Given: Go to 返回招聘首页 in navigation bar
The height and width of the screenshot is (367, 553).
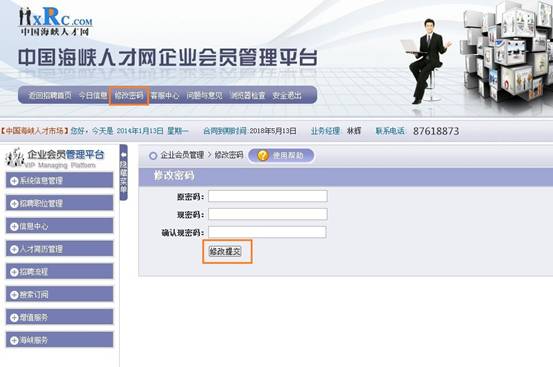Looking at the screenshot, I should click(x=50, y=95).
